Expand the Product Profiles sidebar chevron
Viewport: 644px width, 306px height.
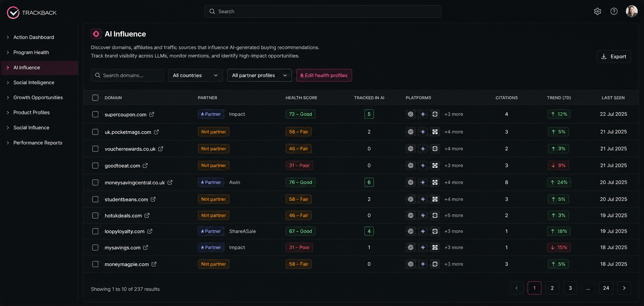[x=8, y=113]
